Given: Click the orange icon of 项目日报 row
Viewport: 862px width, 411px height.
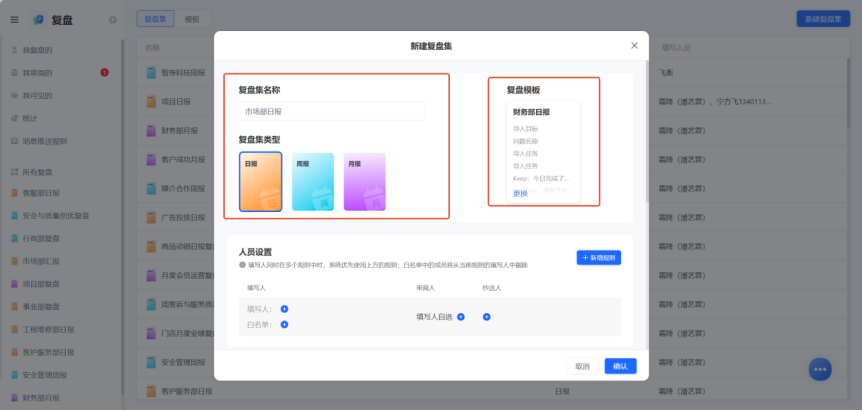Looking at the screenshot, I should (x=151, y=102).
